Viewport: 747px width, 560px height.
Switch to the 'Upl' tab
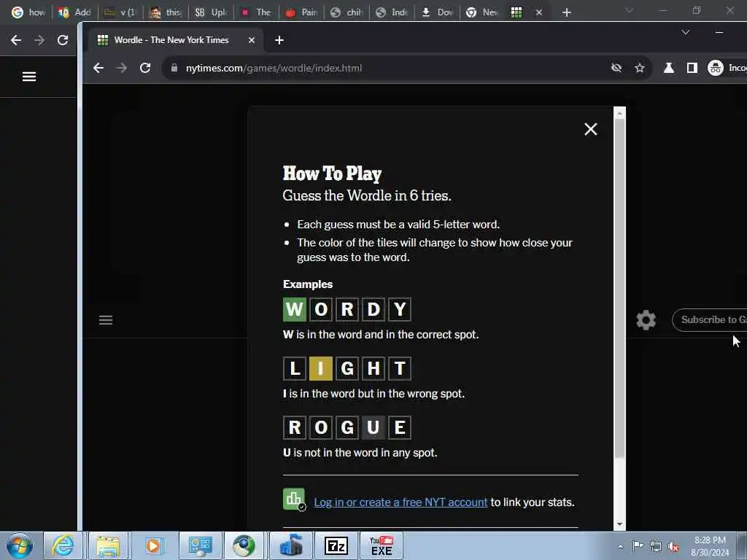[x=211, y=12]
